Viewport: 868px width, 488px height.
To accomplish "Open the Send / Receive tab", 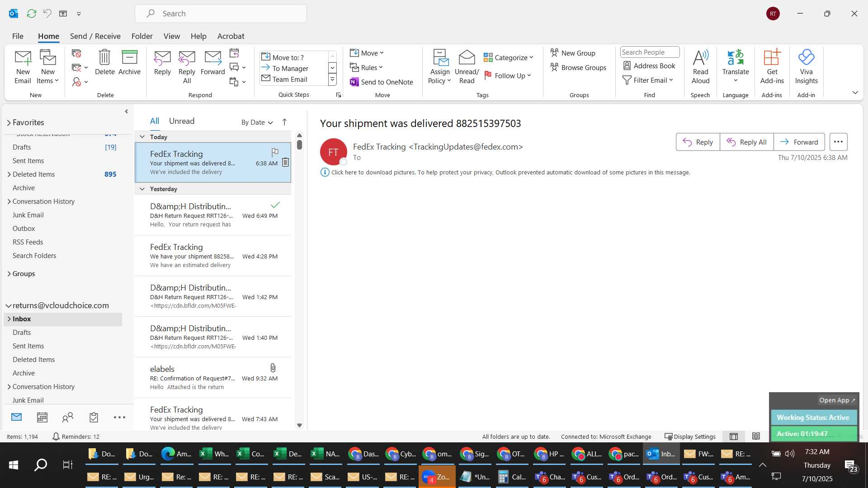I will tap(95, 36).
